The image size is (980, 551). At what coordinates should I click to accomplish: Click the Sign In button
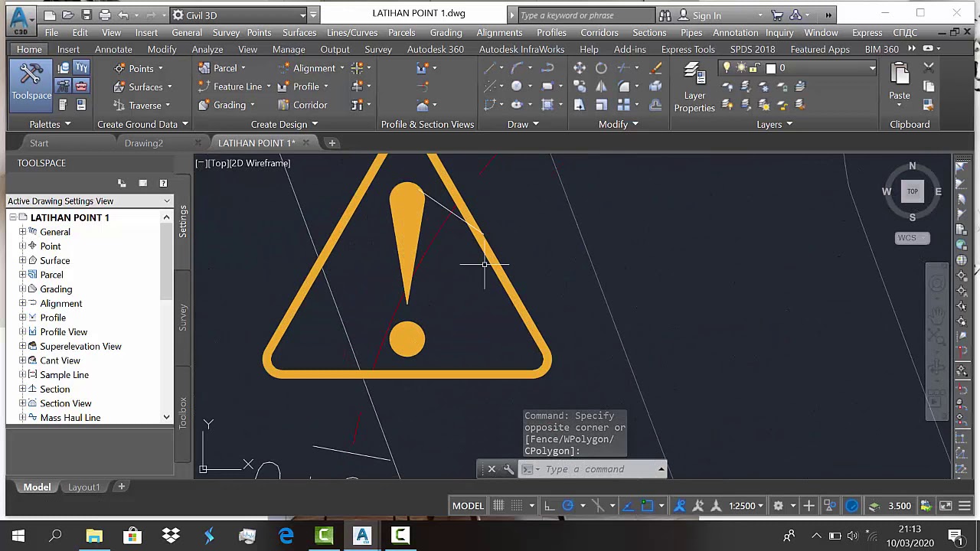point(707,15)
